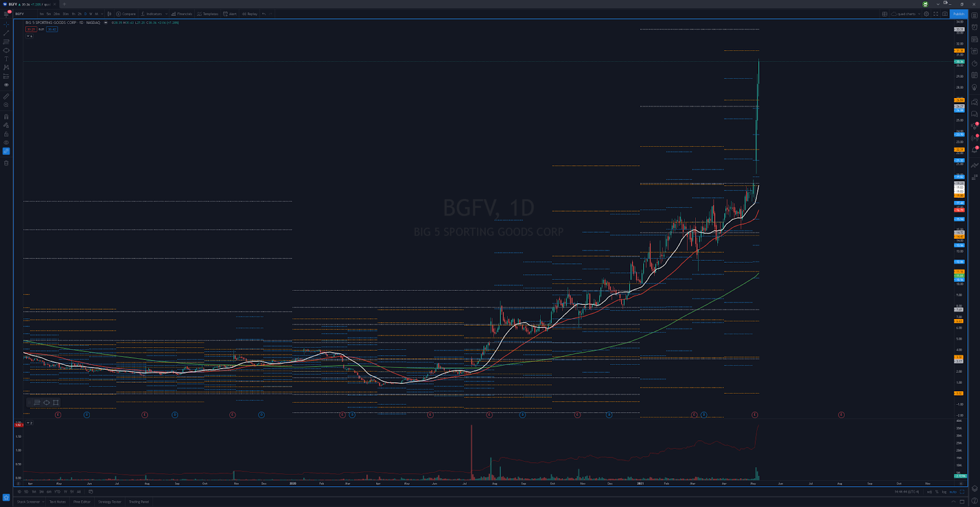Take a chart snapshot with camera icon
The height and width of the screenshot is (507, 980).
coord(944,13)
